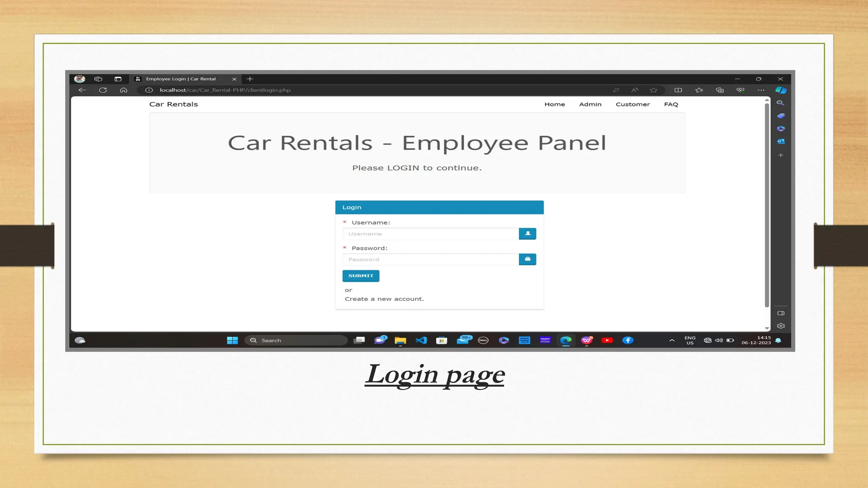Open Microsoft Store on the taskbar

coord(442,341)
